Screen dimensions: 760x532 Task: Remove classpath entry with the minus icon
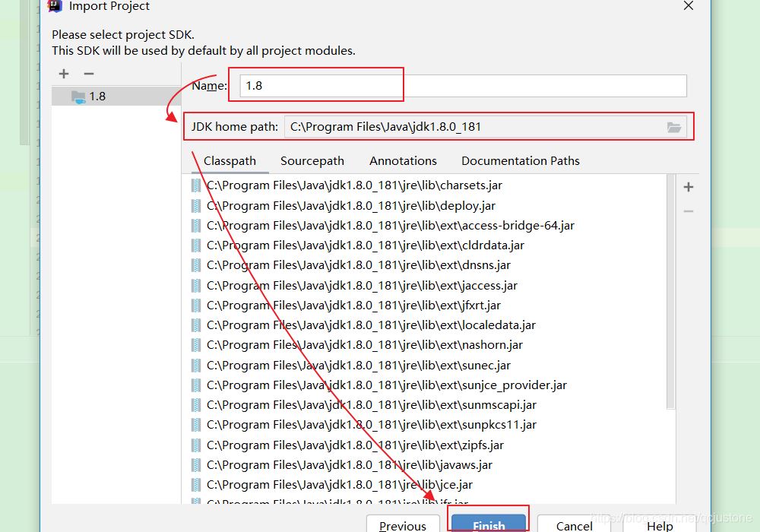coord(689,211)
